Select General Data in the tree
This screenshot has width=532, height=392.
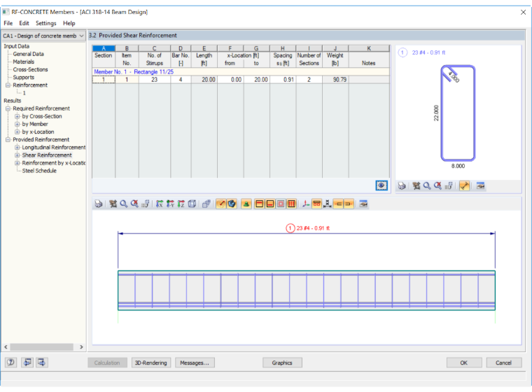pyautogui.click(x=29, y=54)
